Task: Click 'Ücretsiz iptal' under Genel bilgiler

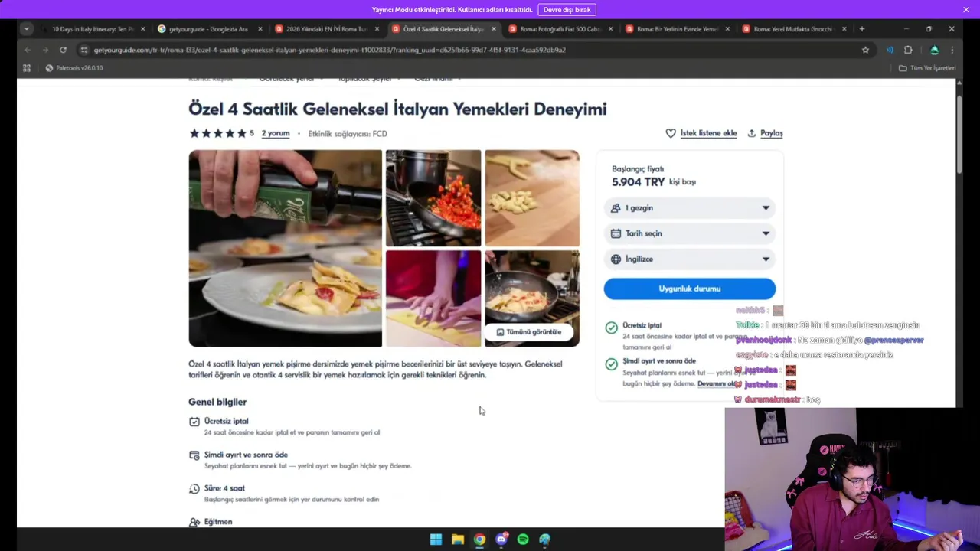Action: 227,421
